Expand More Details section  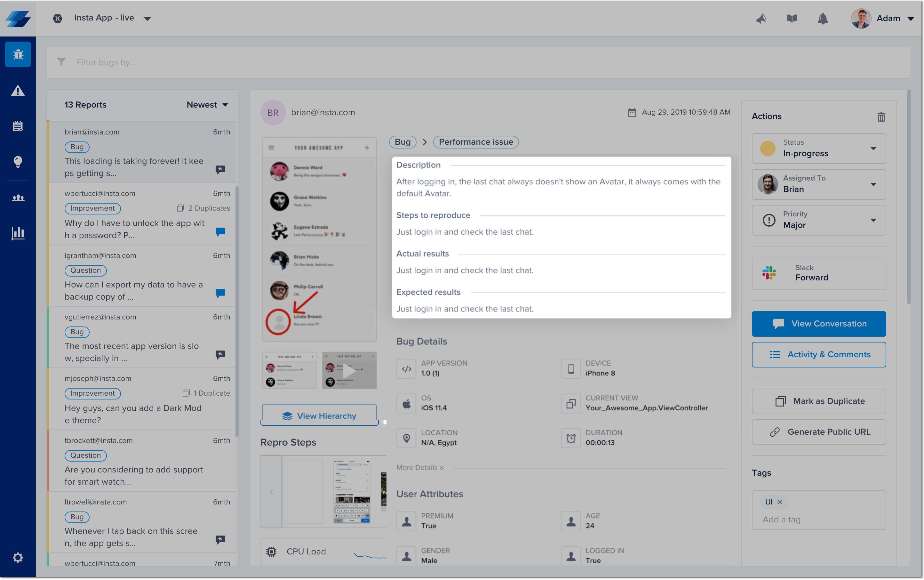(x=420, y=467)
